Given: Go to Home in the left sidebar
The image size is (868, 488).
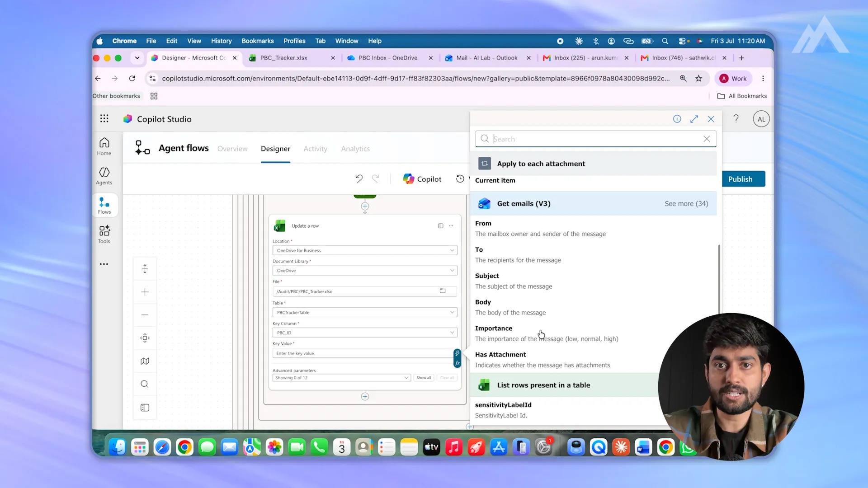Looking at the screenshot, I should click(104, 146).
